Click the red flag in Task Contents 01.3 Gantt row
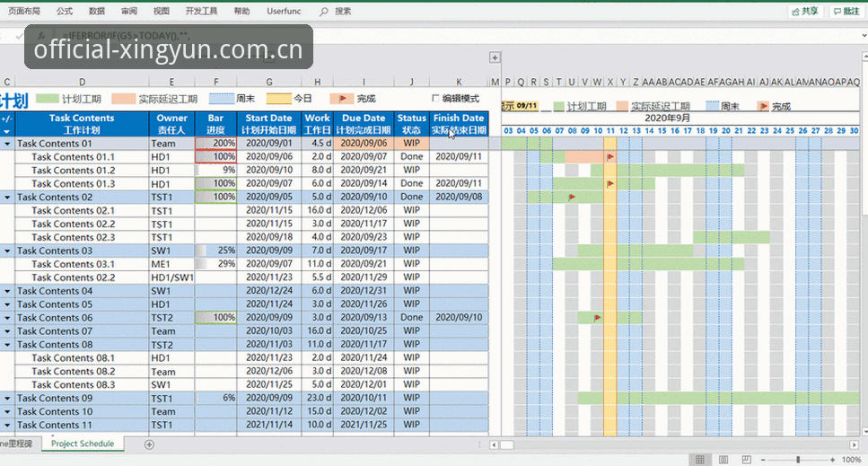Screen dimensions: 868x466 pos(610,184)
